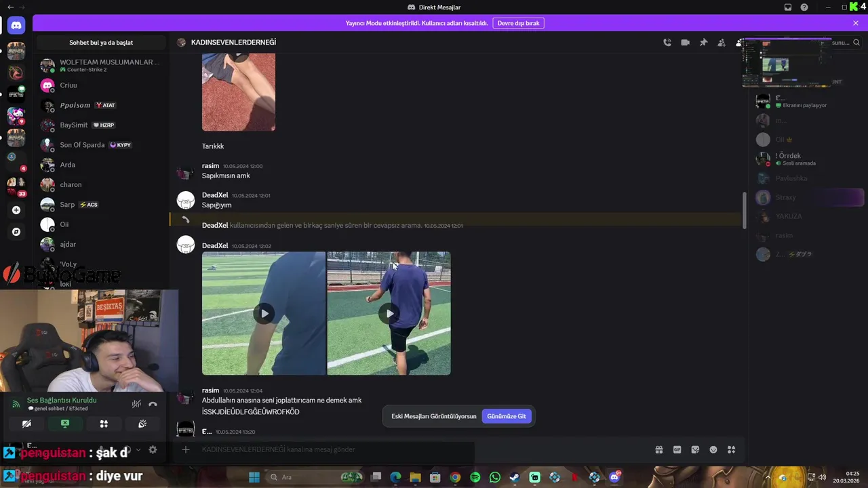The image size is (868, 488).
Task: Play the right football field video
Action: pos(389,313)
